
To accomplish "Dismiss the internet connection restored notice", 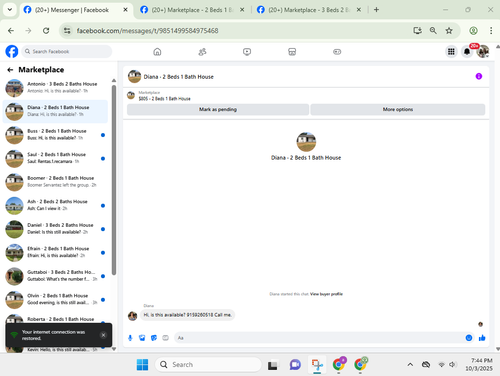I will pos(103,335).
